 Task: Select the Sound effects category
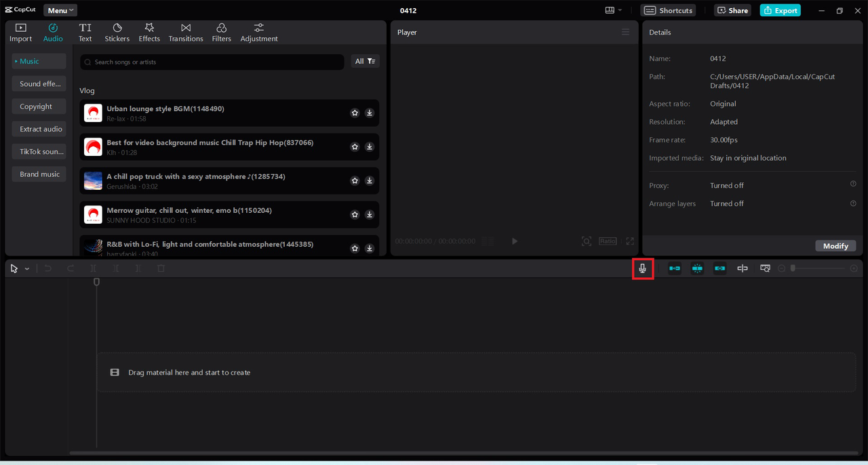39,84
